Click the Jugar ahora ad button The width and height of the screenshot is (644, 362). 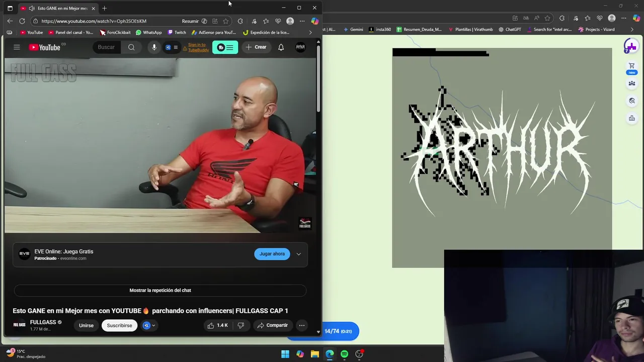click(272, 254)
